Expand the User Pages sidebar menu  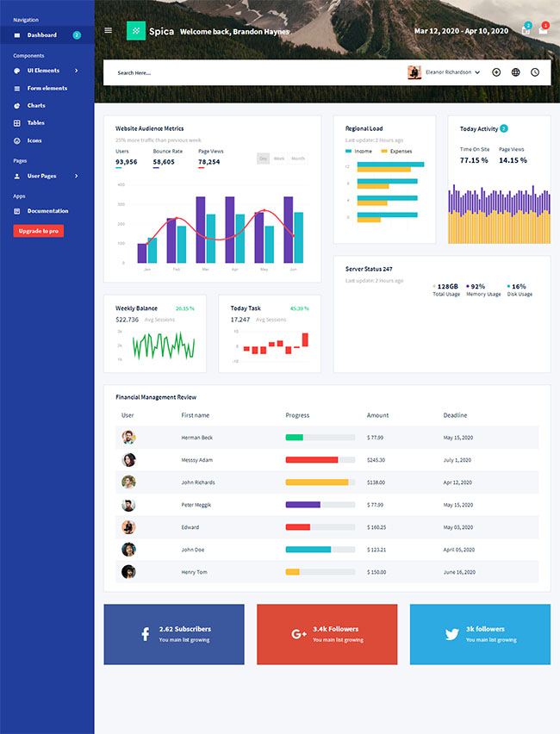(47, 176)
